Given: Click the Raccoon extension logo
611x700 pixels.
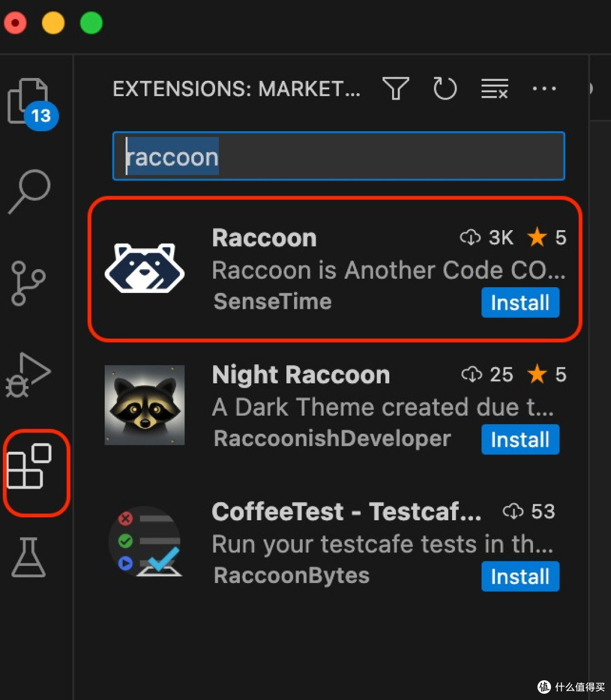Looking at the screenshot, I should point(145,268).
